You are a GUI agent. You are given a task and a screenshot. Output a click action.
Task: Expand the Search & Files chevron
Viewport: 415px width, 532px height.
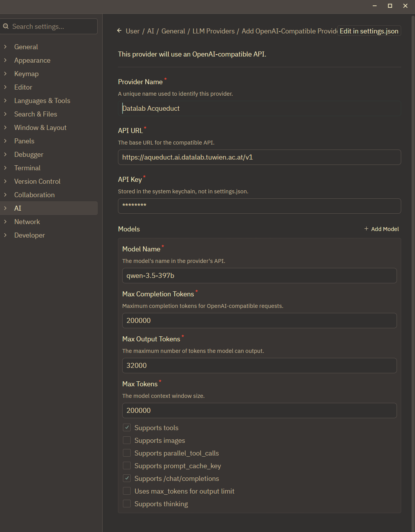tap(5, 114)
